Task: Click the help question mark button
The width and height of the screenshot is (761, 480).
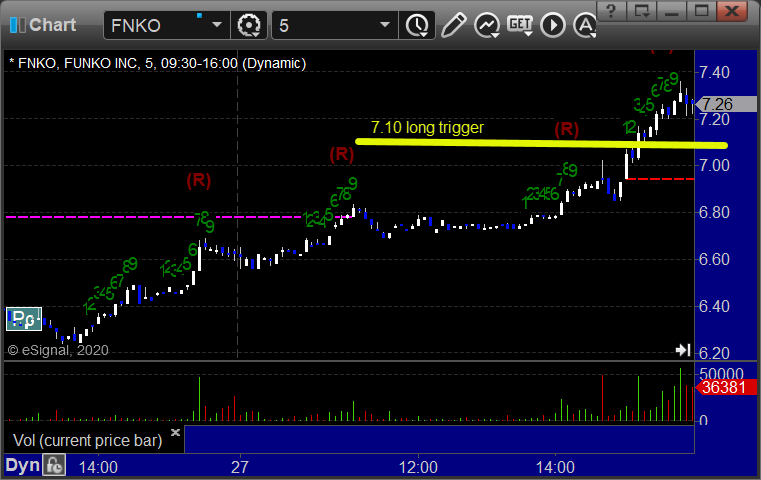Action: pos(611,11)
